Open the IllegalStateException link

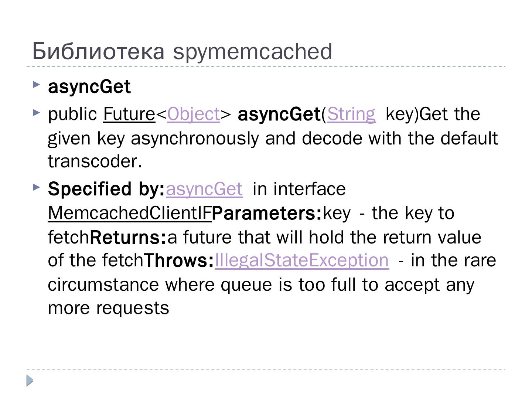[302, 260]
